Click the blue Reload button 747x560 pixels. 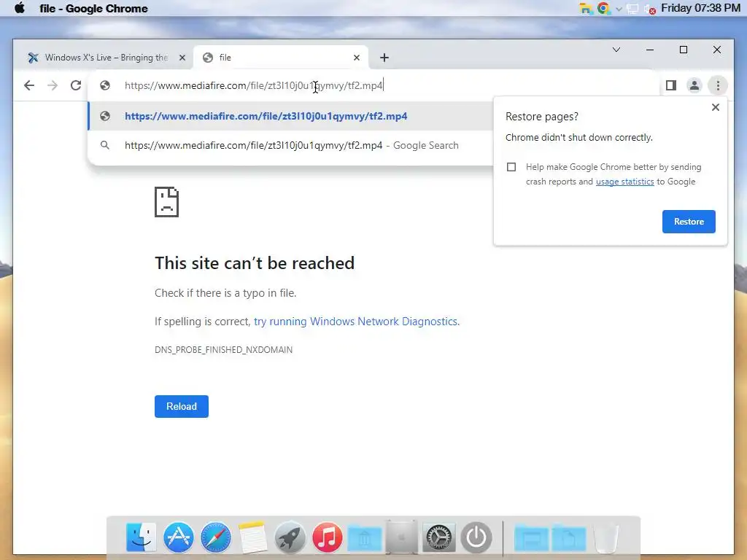click(x=181, y=406)
